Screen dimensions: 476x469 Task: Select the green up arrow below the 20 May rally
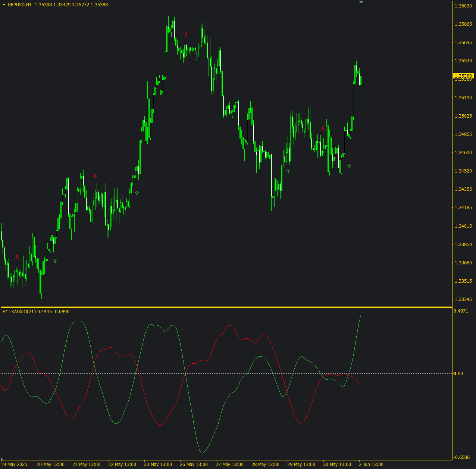click(x=55, y=261)
